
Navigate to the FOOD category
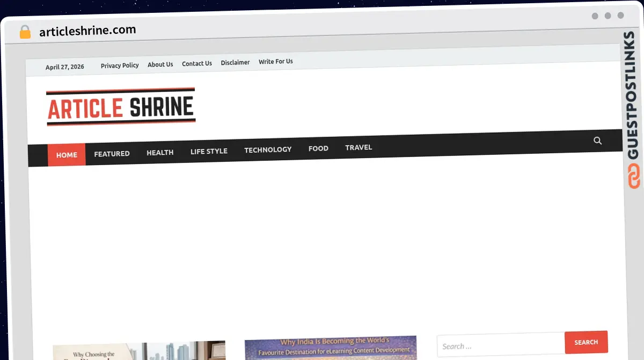[x=318, y=148]
